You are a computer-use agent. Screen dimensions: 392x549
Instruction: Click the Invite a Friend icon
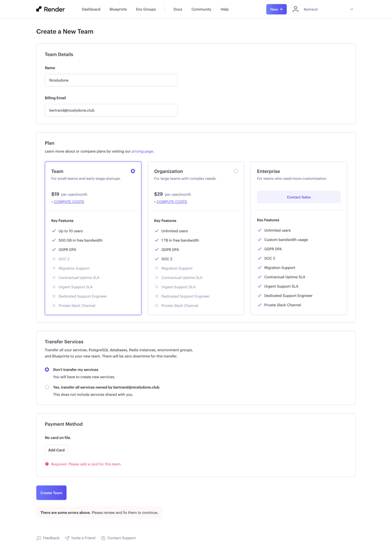click(68, 538)
